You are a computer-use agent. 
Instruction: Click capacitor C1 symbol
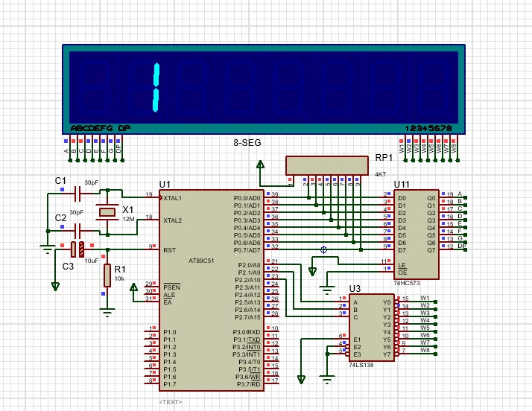tap(76, 193)
